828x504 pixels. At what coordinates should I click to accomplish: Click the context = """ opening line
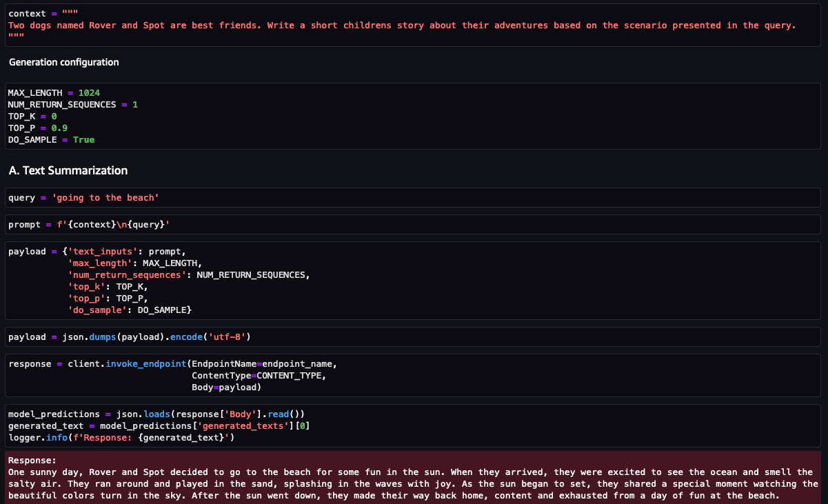coord(43,14)
